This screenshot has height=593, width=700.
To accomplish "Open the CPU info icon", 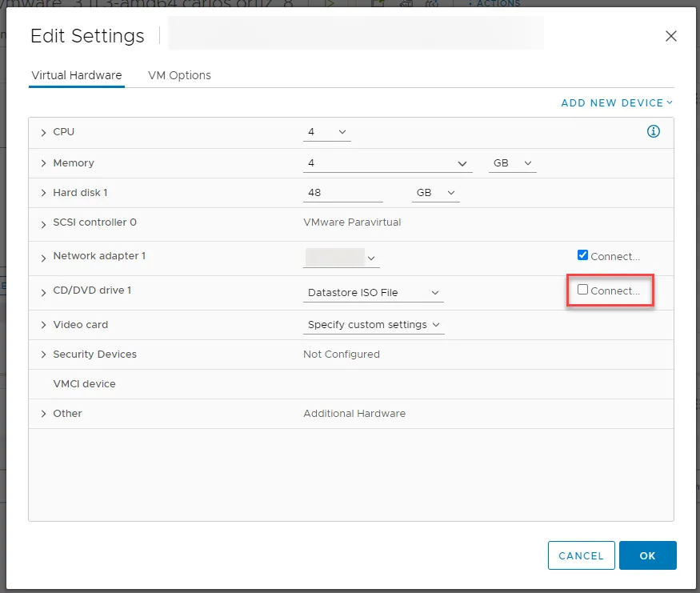I will tap(653, 131).
